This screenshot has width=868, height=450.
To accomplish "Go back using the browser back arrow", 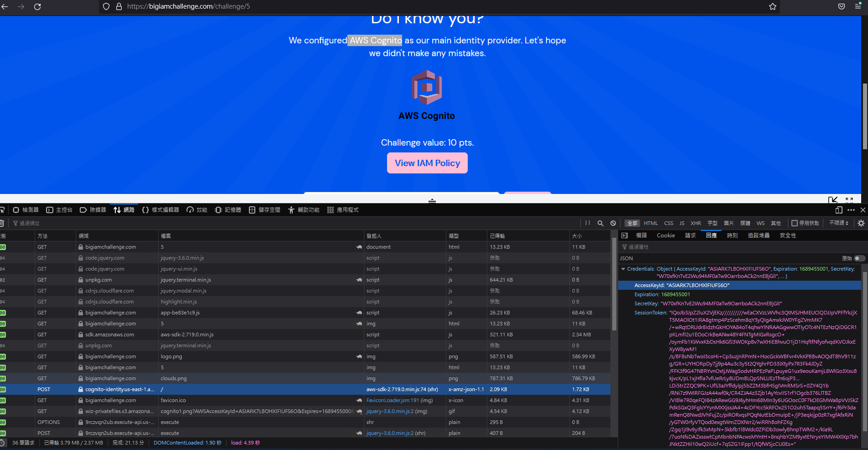I will point(5,7).
